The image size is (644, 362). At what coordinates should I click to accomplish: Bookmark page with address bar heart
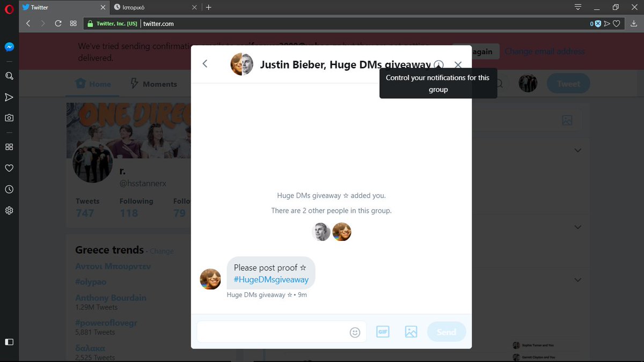[x=617, y=24]
